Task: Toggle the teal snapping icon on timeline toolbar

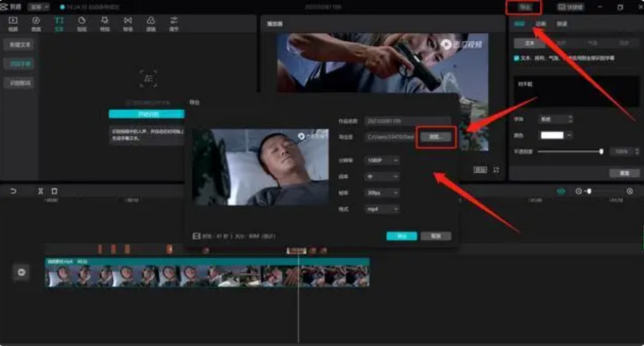Action: pos(560,191)
